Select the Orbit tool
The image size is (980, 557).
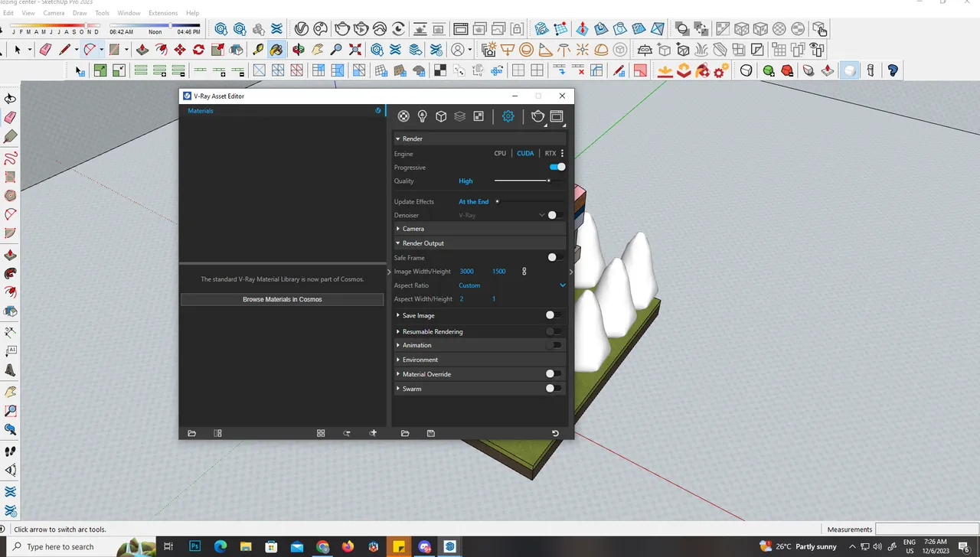point(299,50)
